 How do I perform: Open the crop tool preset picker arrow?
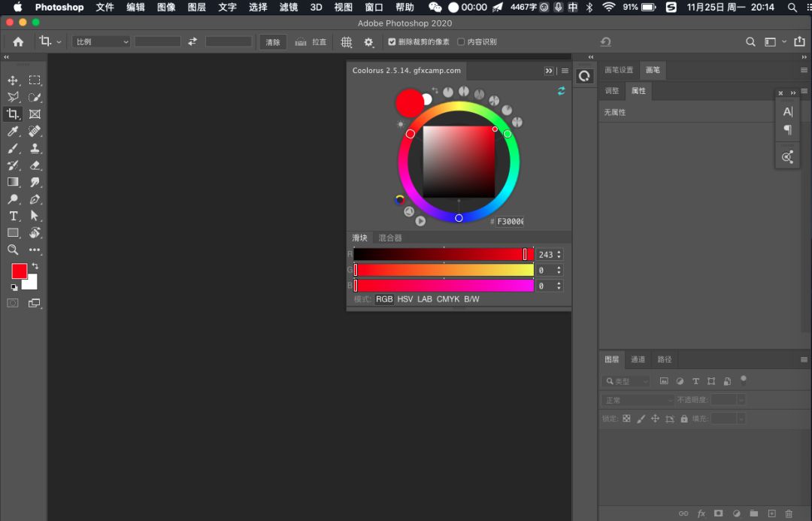(x=59, y=42)
